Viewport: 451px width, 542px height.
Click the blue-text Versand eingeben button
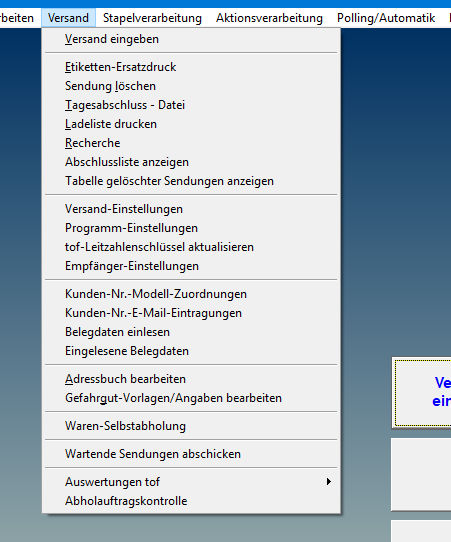(x=422, y=393)
